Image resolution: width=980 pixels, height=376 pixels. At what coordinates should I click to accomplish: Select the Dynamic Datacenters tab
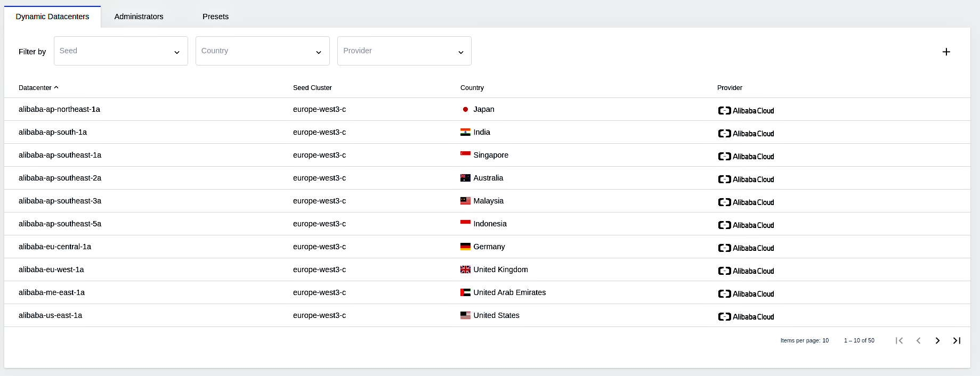pyautogui.click(x=52, y=17)
